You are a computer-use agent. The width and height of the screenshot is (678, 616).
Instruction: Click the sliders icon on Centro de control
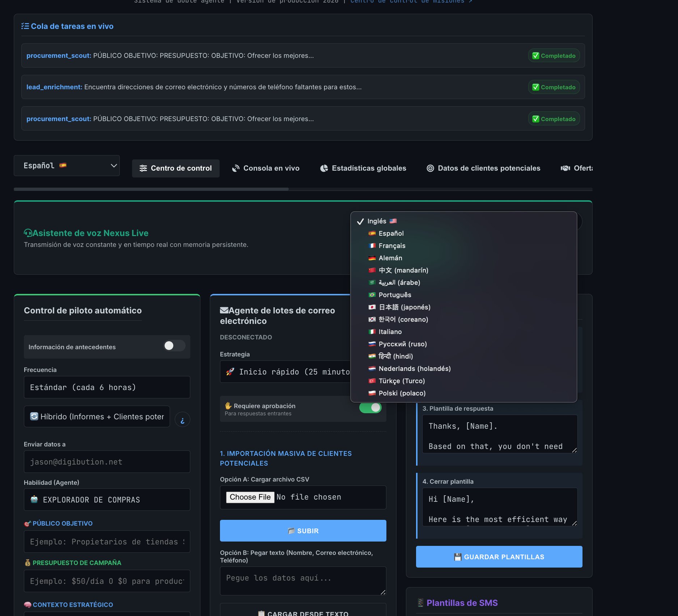pyautogui.click(x=143, y=168)
